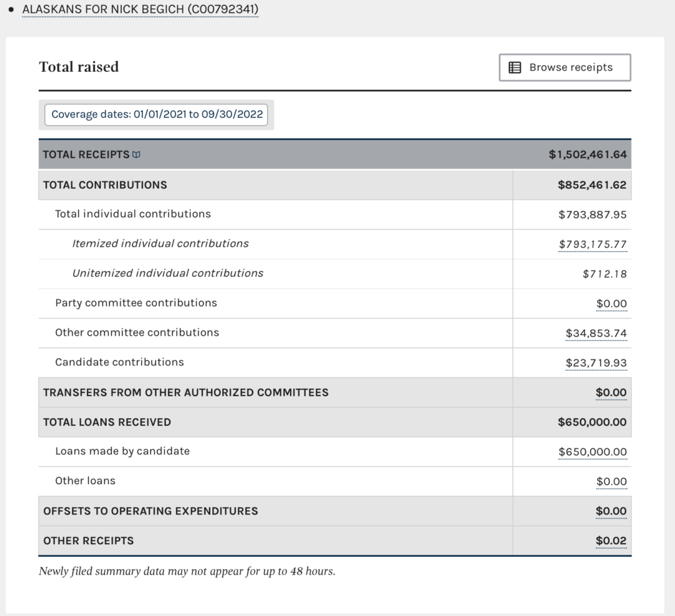Screen dimensions: 675x616
Task: Click the Unitemized individual contributions label
Action: pos(167,274)
